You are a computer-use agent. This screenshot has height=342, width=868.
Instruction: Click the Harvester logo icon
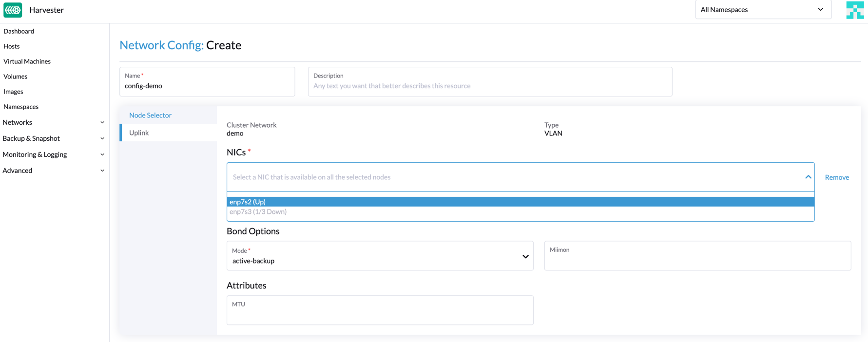point(13,10)
